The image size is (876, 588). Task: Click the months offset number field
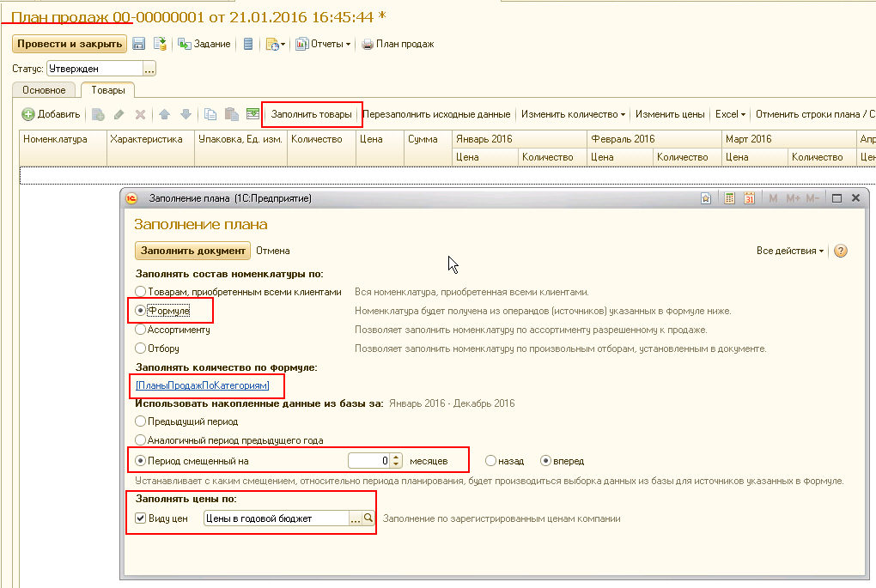[368, 461]
